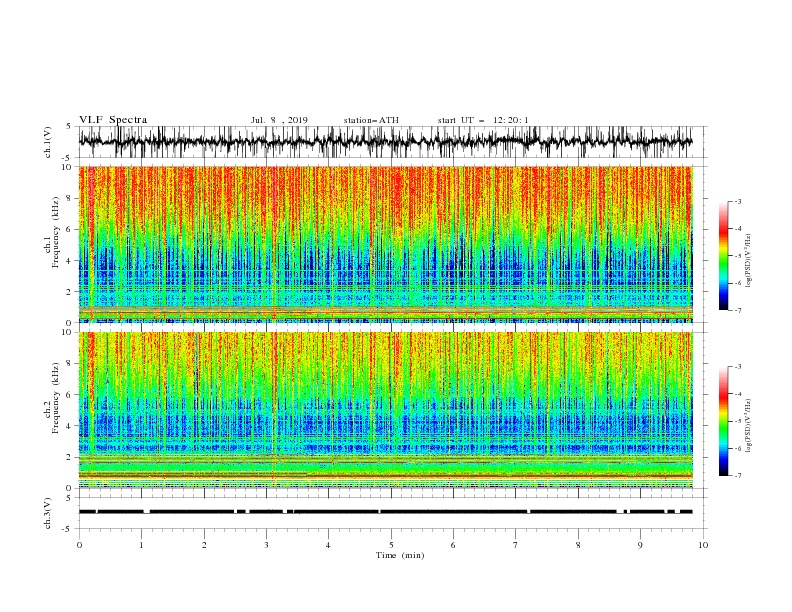Image resolution: width=792 pixels, height=612 pixels.
Task: Click the lower log(PSD)(V²/Hz) colorbar label
Action: (749, 426)
